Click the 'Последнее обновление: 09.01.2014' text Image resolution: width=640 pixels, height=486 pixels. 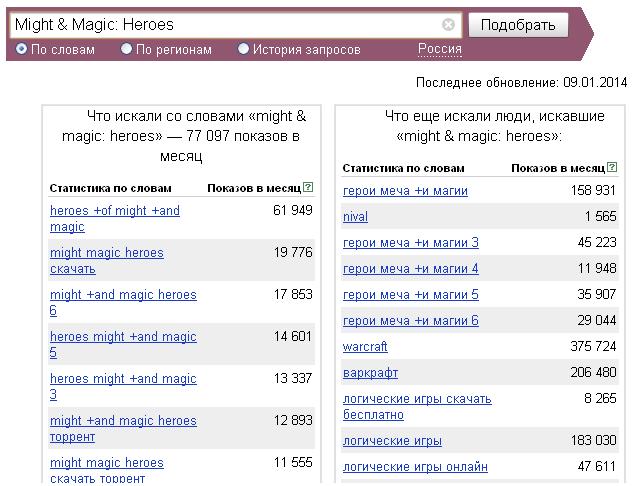(521, 83)
